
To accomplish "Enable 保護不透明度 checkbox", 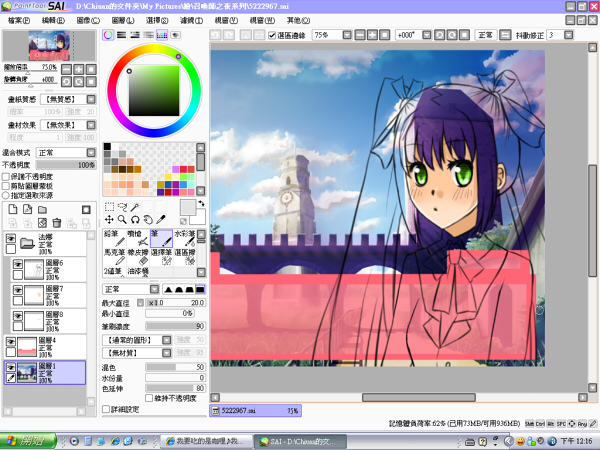I will (x=6, y=177).
